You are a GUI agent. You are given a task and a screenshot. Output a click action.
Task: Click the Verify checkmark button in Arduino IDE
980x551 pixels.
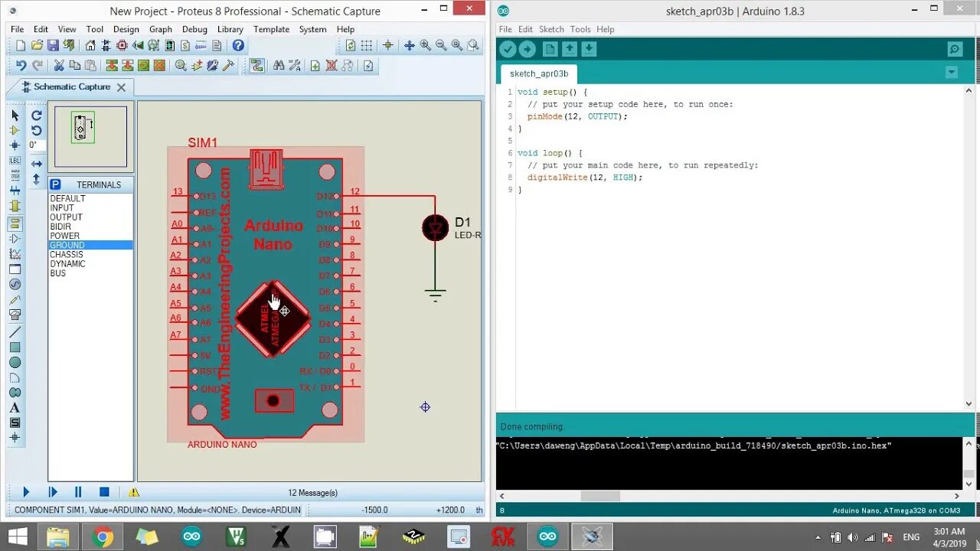(508, 49)
